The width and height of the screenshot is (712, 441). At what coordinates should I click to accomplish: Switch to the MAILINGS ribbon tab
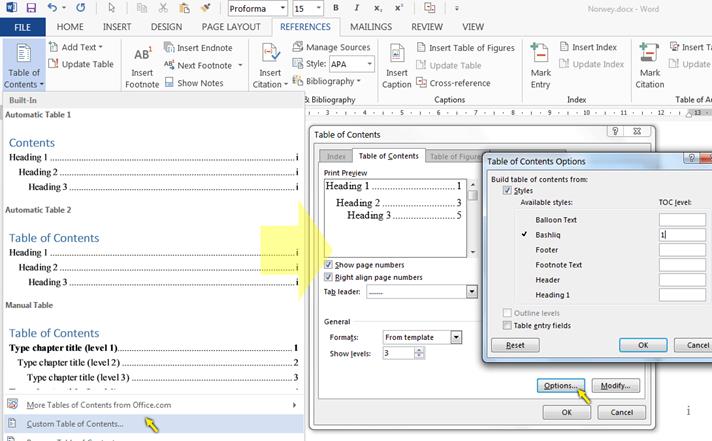(370, 26)
